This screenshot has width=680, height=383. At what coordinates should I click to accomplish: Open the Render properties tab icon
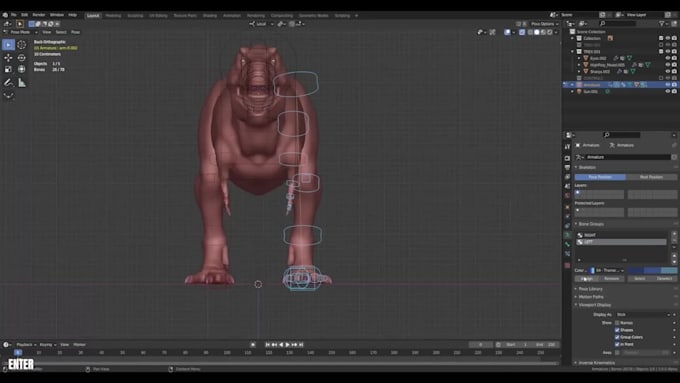pos(567,158)
